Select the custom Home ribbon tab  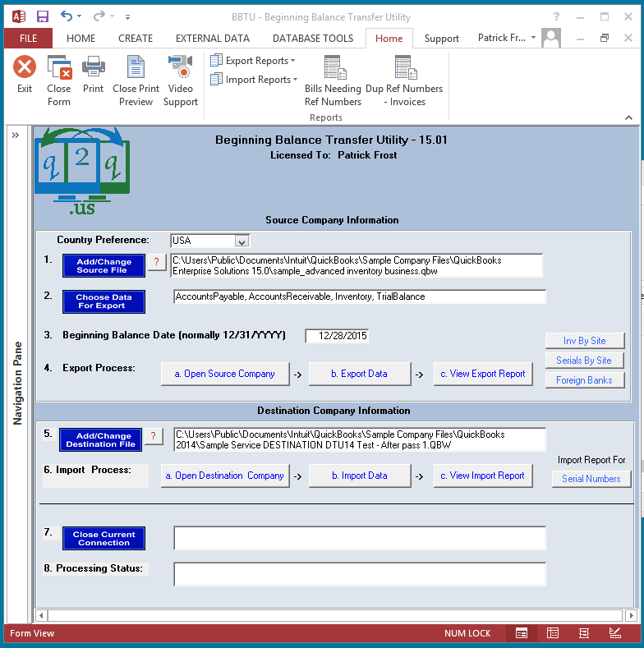pos(389,39)
